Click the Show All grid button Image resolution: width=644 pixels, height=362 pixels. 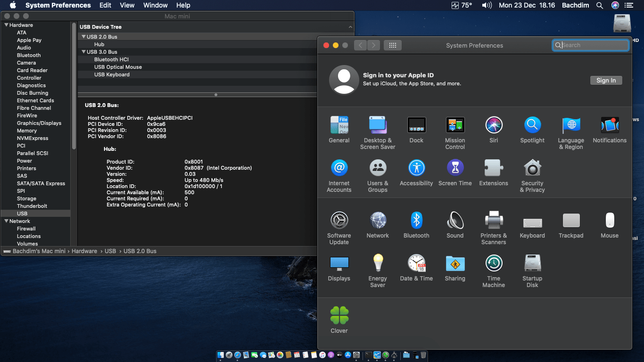click(393, 45)
